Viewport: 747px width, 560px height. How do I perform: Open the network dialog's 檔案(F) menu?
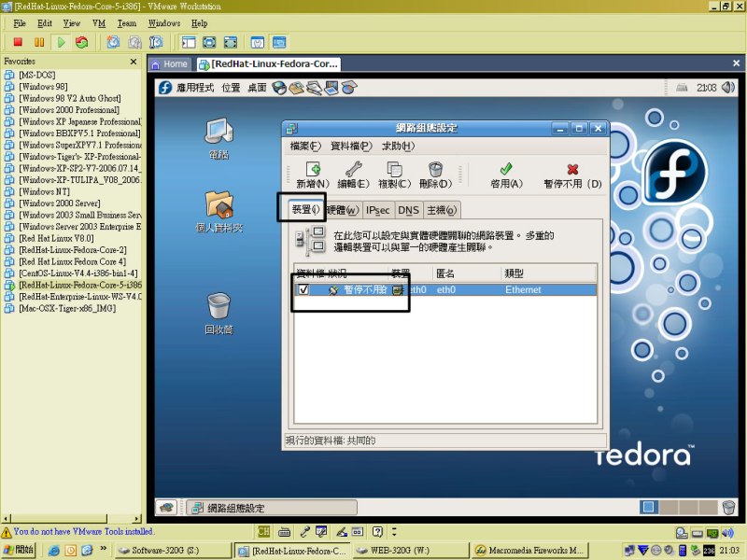pyautogui.click(x=305, y=147)
